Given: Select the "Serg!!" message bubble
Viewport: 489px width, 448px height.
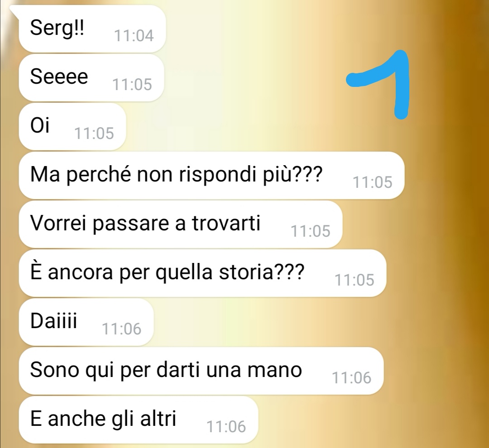Looking at the screenshot, I should click(x=92, y=29).
